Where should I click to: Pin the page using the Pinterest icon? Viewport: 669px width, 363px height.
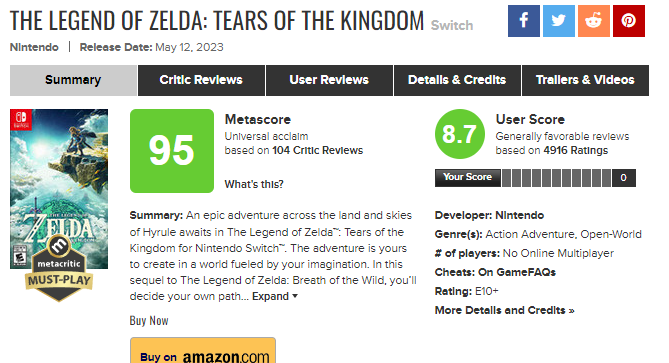tap(628, 21)
